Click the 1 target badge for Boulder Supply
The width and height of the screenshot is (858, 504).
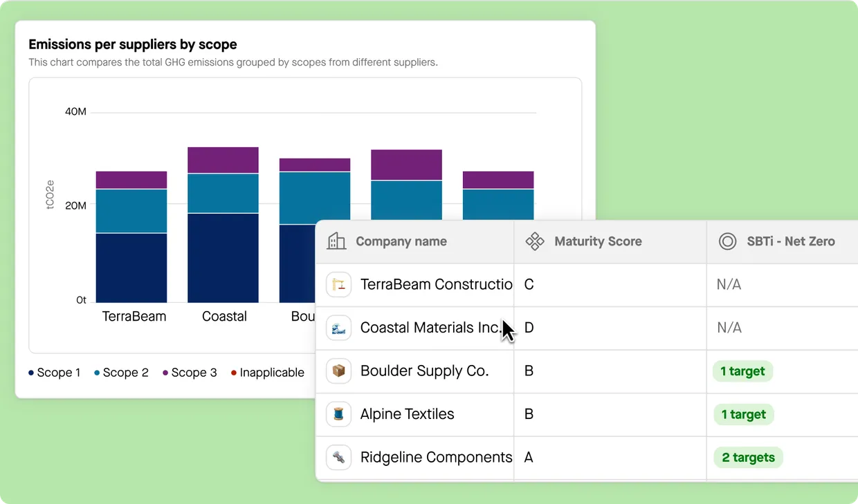(x=742, y=371)
